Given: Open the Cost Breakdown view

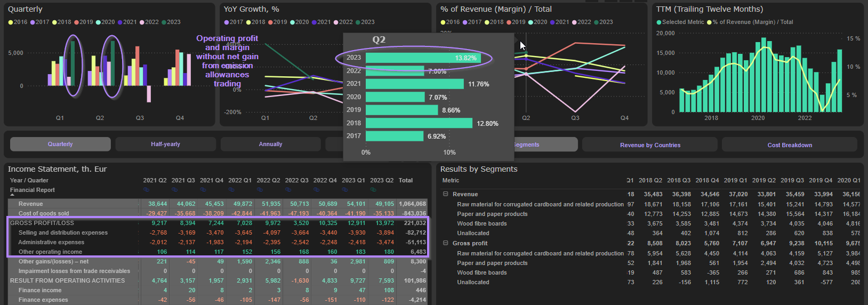Looking at the screenshot, I should point(790,145).
